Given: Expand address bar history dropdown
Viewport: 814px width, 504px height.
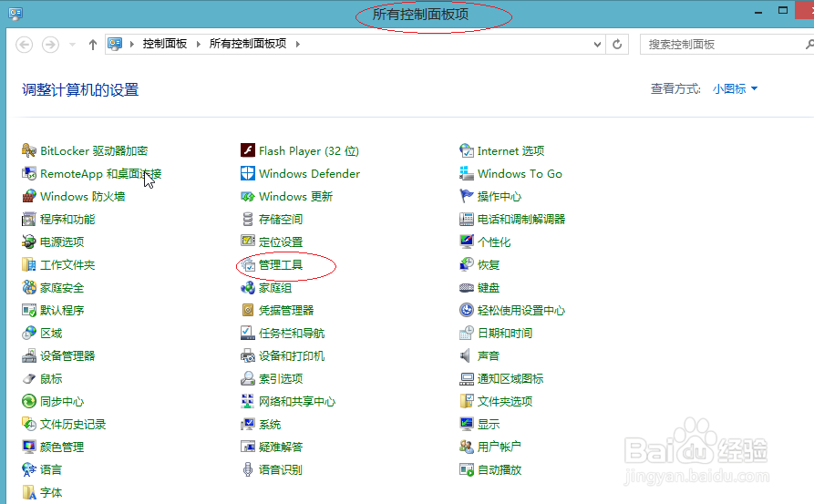Looking at the screenshot, I should 598,44.
